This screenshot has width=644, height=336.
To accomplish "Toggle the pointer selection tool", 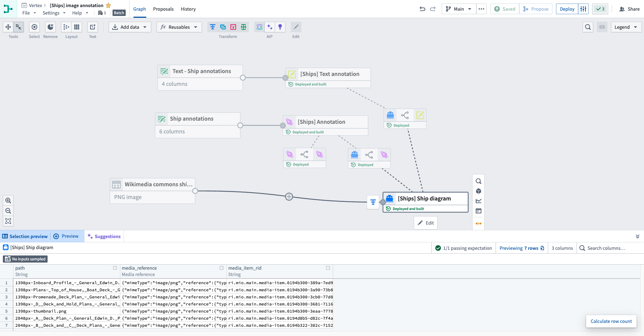I will [x=18, y=27].
